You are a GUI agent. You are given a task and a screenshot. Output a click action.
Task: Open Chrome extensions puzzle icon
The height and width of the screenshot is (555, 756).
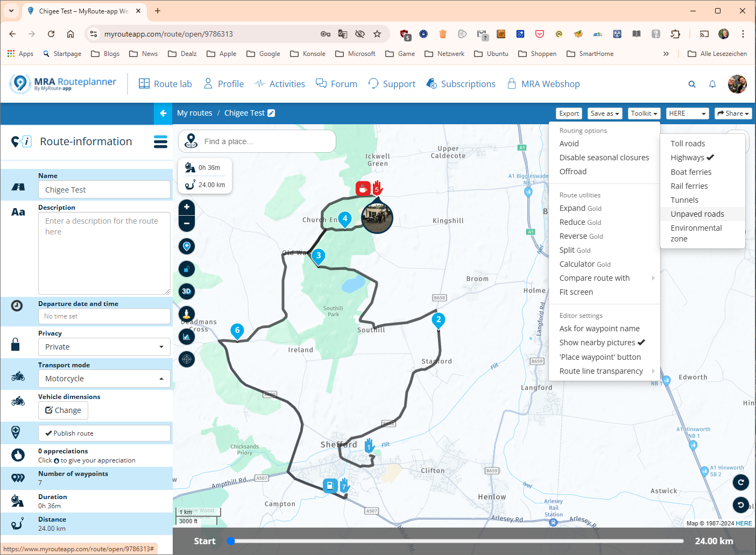(675, 34)
